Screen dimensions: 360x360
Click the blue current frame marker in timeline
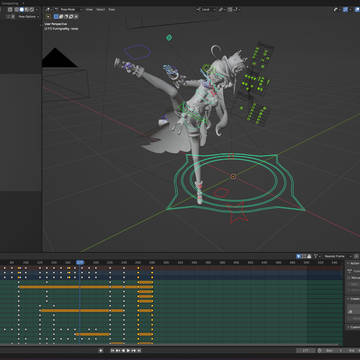point(80,263)
